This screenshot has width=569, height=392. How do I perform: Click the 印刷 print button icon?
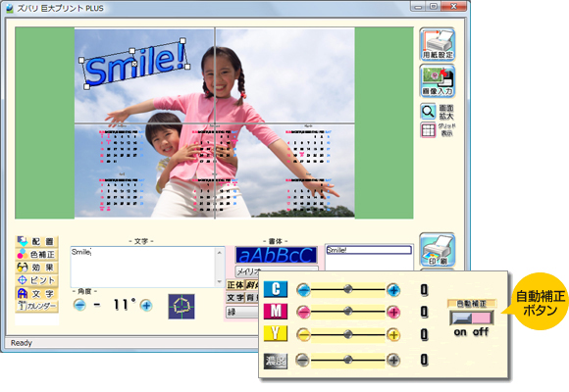438,250
